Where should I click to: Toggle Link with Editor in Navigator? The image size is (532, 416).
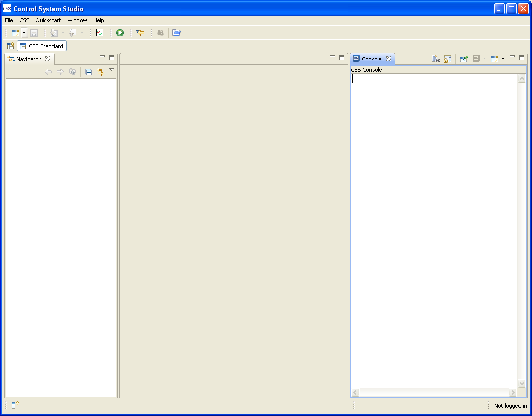pos(100,72)
